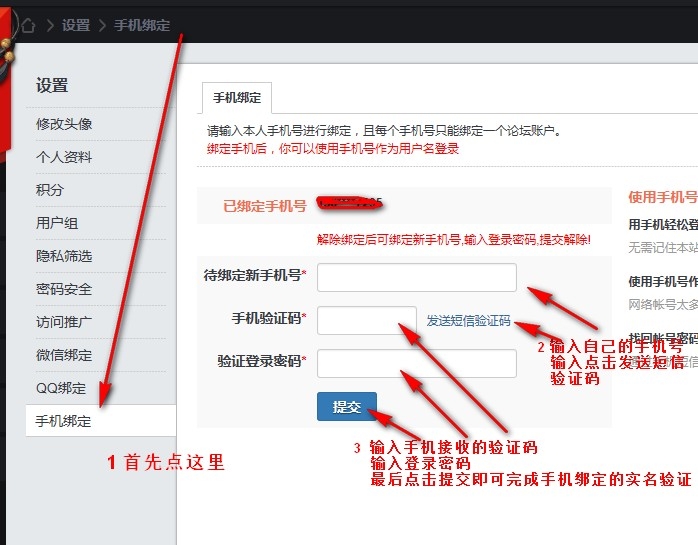The width and height of the screenshot is (698, 545).
Task: Click 访问推广 in the sidebar
Action: pyautogui.click(x=64, y=322)
